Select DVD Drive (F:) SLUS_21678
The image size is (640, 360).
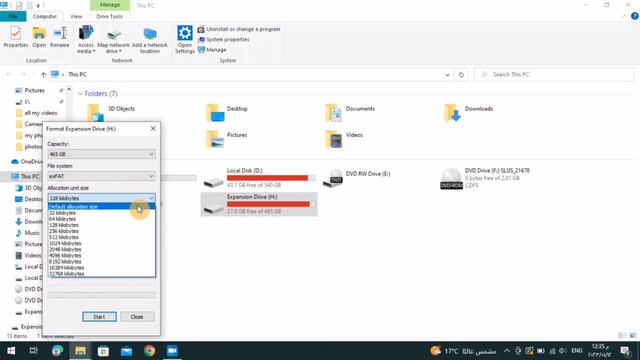coord(486,178)
